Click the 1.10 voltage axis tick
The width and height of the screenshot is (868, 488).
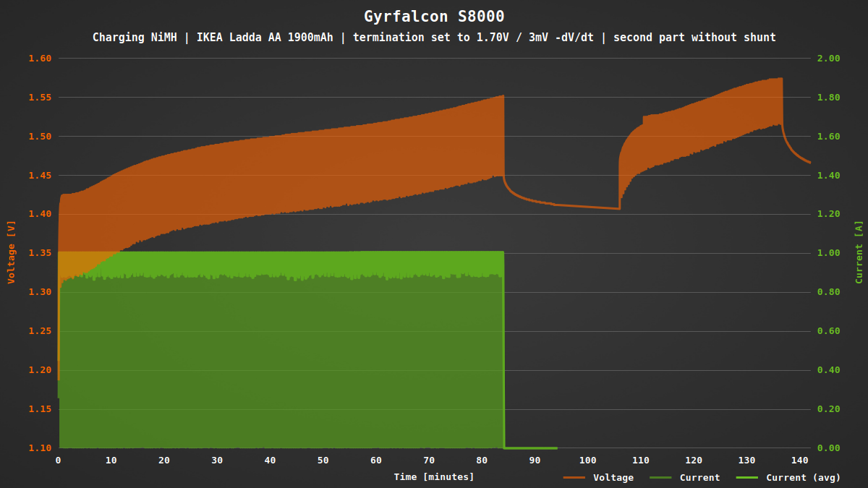[41, 448]
